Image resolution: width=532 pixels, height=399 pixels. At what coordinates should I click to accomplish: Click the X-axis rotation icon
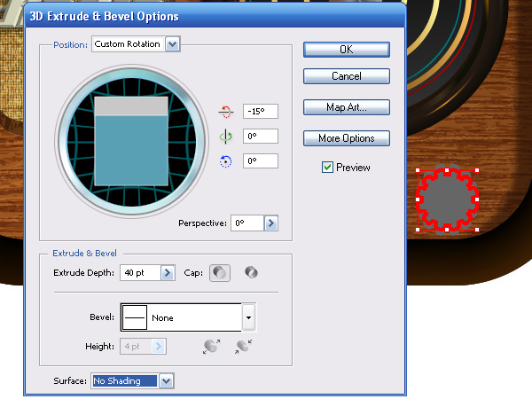[x=225, y=112]
